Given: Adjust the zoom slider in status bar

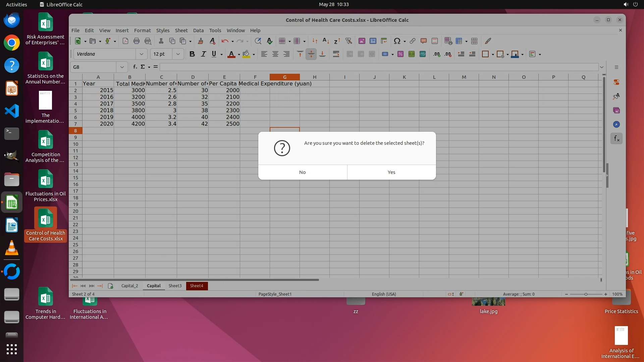Looking at the screenshot, I should click(586, 294).
